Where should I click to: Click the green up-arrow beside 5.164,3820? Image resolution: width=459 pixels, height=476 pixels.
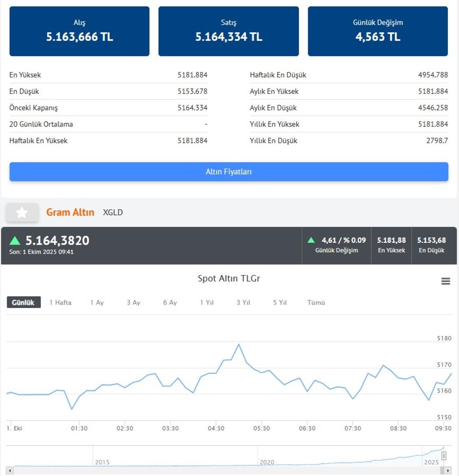click(x=15, y=241)
